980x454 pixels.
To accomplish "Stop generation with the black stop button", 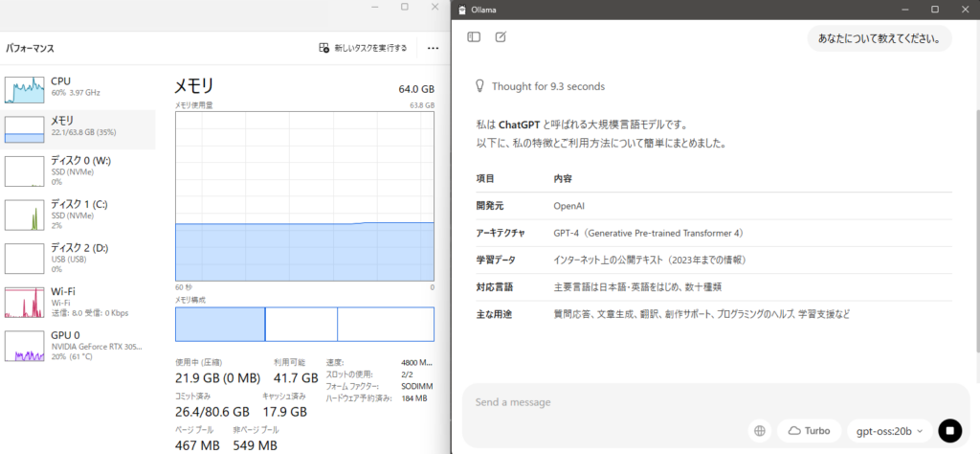I will pyautogui.click(x=950, y=430).
